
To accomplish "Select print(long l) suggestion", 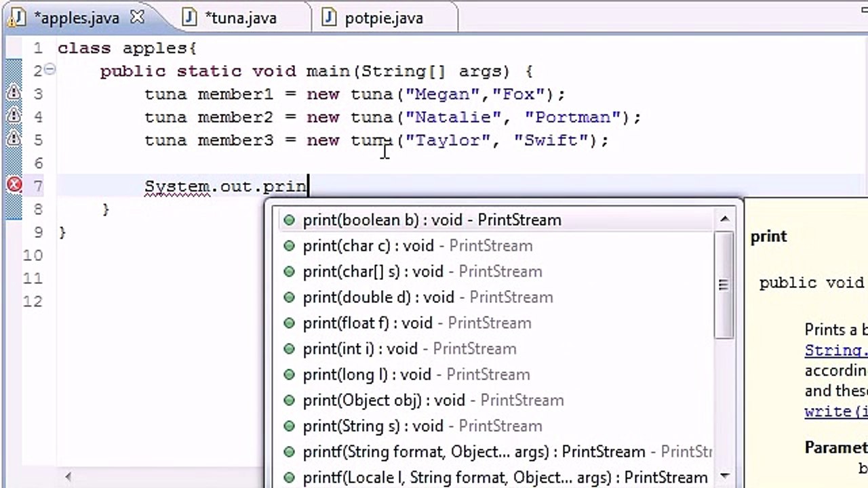I will pyautogui.click(x=495, y=375).
